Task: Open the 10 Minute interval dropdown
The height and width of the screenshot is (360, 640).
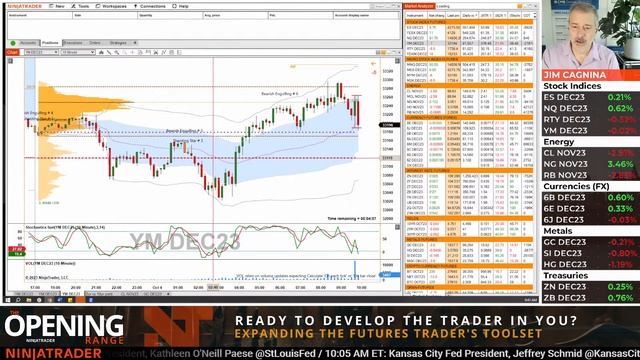Action: click(78, 52)
